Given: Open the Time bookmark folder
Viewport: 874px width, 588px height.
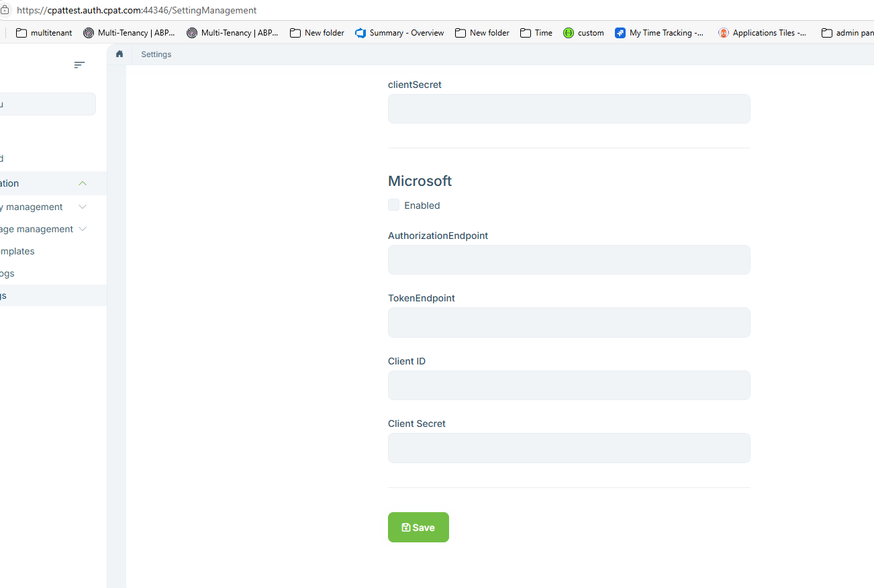Looking at the screenshot, I should 536,32.
